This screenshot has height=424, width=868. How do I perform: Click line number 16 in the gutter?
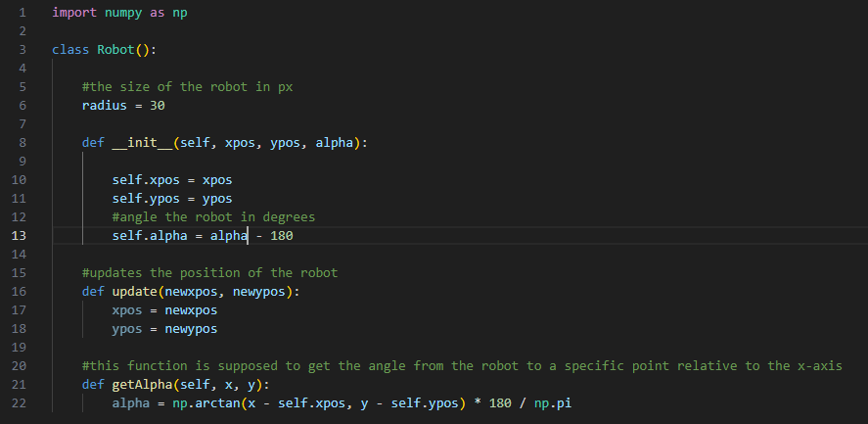[x=19, y=292]
